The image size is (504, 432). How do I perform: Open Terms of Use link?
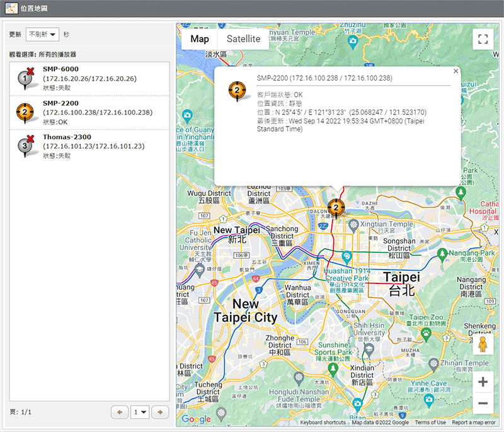pos(430,423)
